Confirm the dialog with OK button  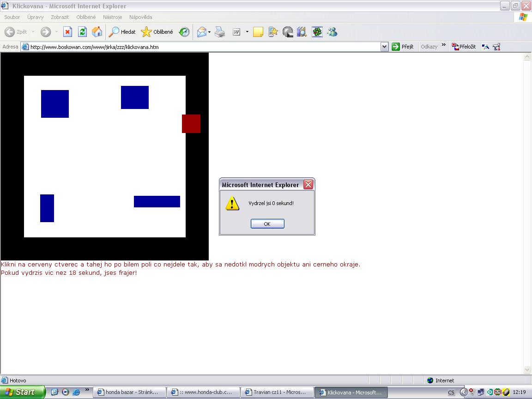(267, 224)
